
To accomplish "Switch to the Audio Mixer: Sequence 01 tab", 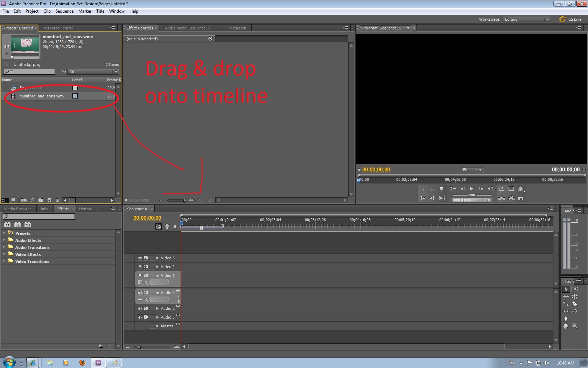I will point(188,28).
